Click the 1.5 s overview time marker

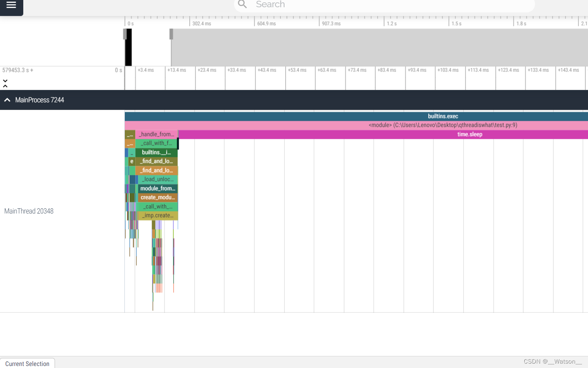(456, 24)
